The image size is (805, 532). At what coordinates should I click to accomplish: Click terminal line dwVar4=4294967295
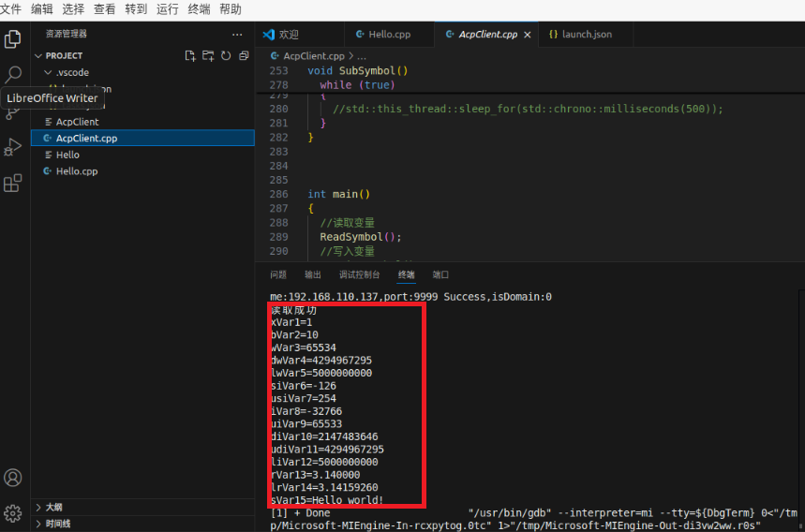coord(321,361)
